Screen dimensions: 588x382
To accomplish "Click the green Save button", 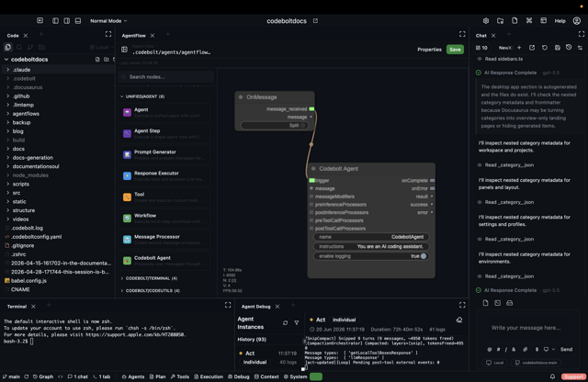I will [x=455, y=50].
